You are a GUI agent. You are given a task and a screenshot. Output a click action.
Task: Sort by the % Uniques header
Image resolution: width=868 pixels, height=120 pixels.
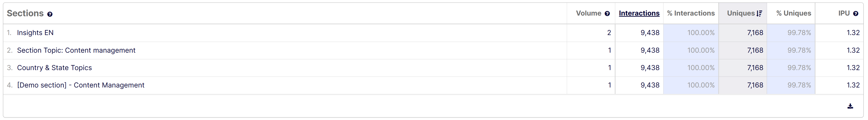click(x=794, y=14)
